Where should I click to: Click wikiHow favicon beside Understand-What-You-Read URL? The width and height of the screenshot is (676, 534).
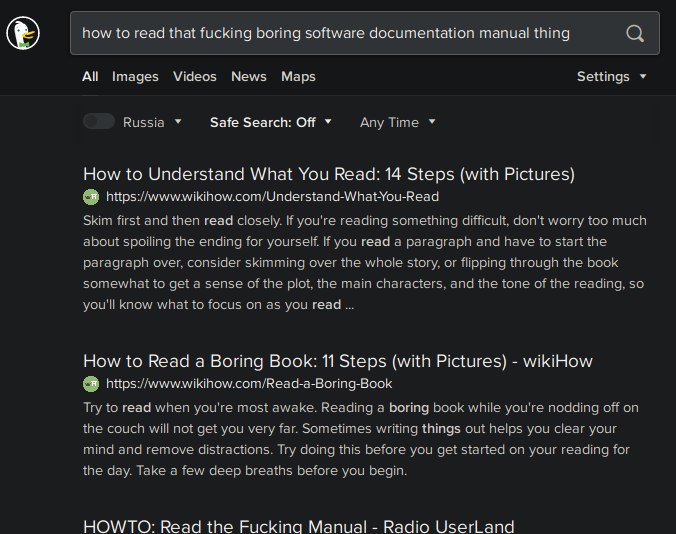pyautogui.click(x=91, y=197)
